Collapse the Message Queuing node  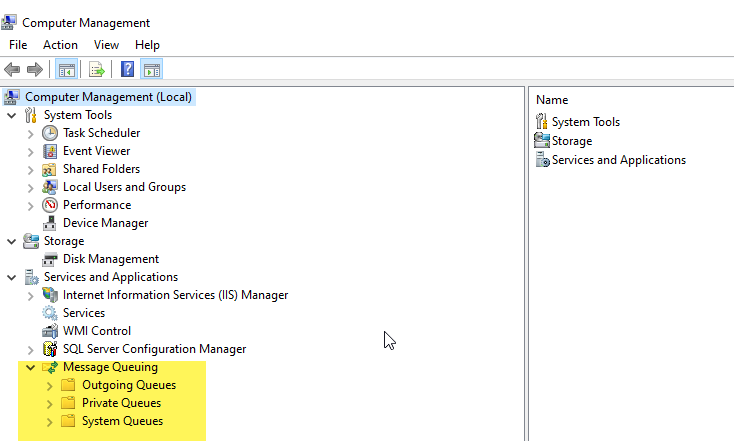point(30,368)
